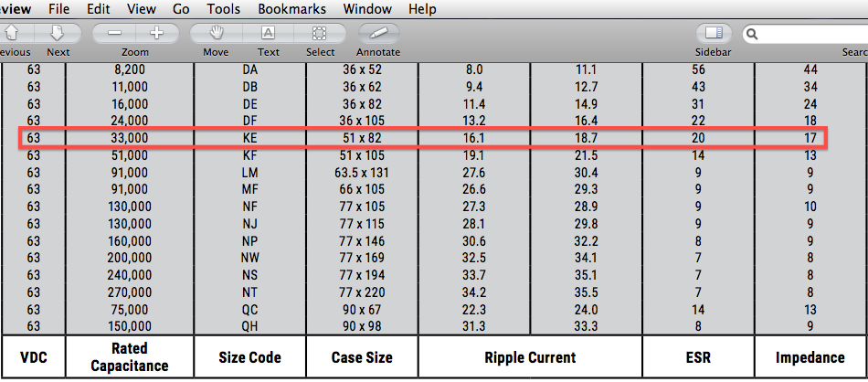
Task: Click case size 63.5 x 131
Action: click(x=362, y=172)
